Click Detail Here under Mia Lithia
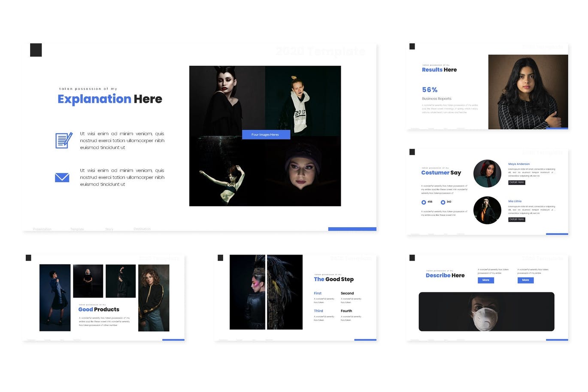This screenshot has height=392, width=588. pyautogui.click(x=516, y=219)
